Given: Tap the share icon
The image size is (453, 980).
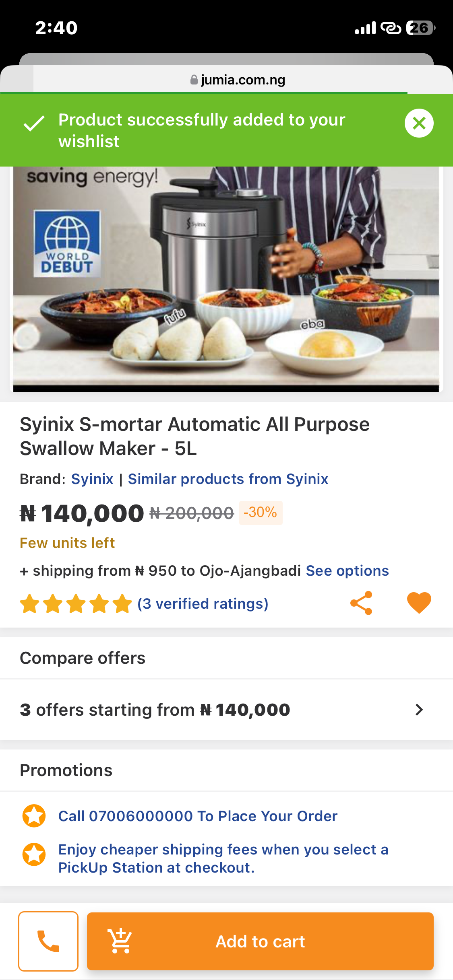Looking at the screenshot, I should point(361,603).
